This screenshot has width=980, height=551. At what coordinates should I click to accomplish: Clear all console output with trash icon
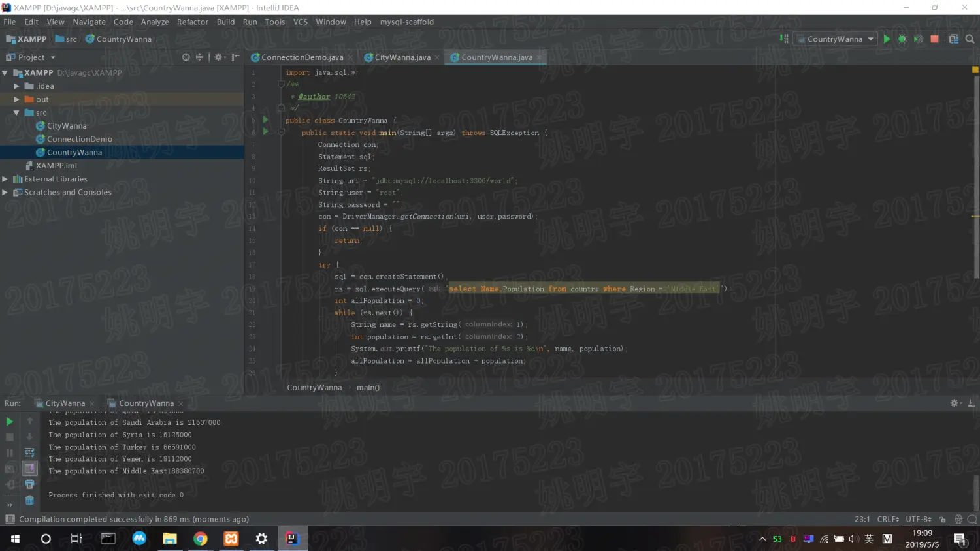[29, 500]
